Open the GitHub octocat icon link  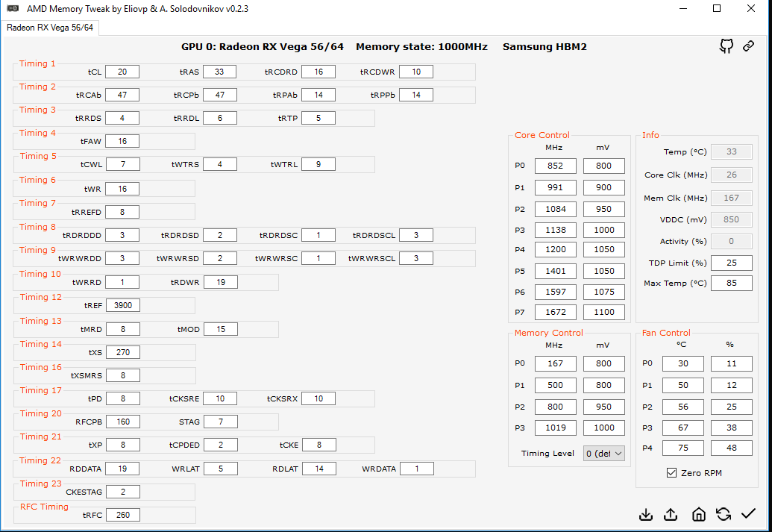point(727,46)
